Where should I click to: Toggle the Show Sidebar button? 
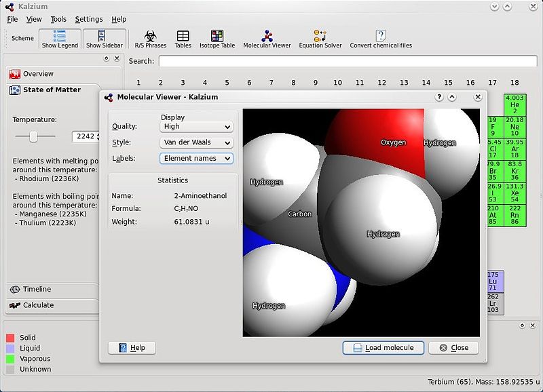(x=105, y=39)
